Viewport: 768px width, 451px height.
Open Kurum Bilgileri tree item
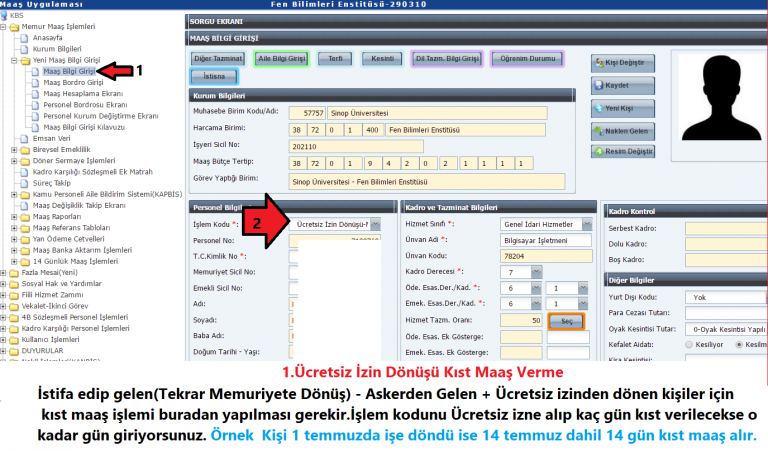pyautogui.click(x=57, y=49)
